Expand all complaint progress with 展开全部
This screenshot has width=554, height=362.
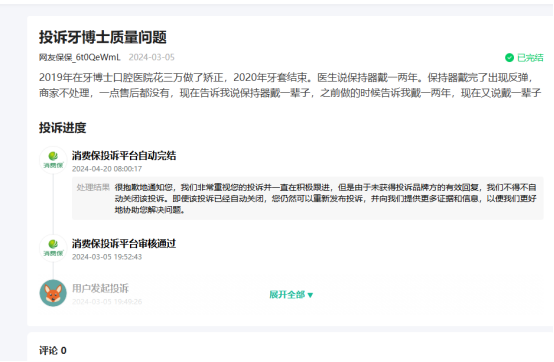291,295
